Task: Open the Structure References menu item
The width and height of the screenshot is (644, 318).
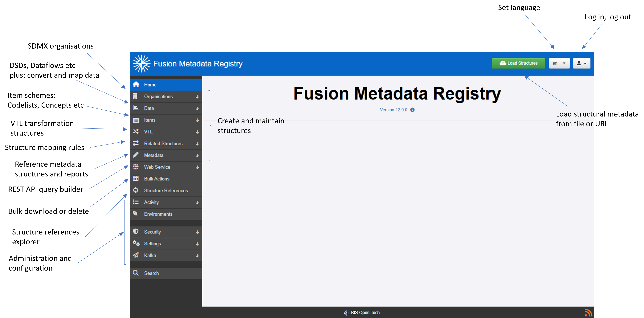Action: pos(166,191)
